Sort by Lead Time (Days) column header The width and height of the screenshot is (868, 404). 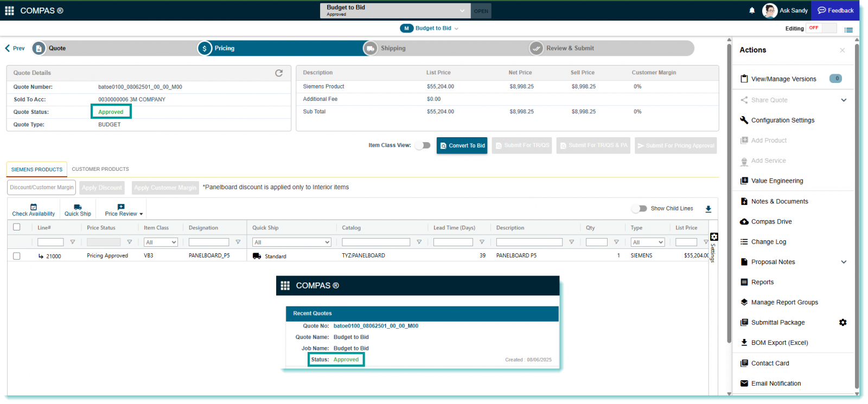point(454,228)
